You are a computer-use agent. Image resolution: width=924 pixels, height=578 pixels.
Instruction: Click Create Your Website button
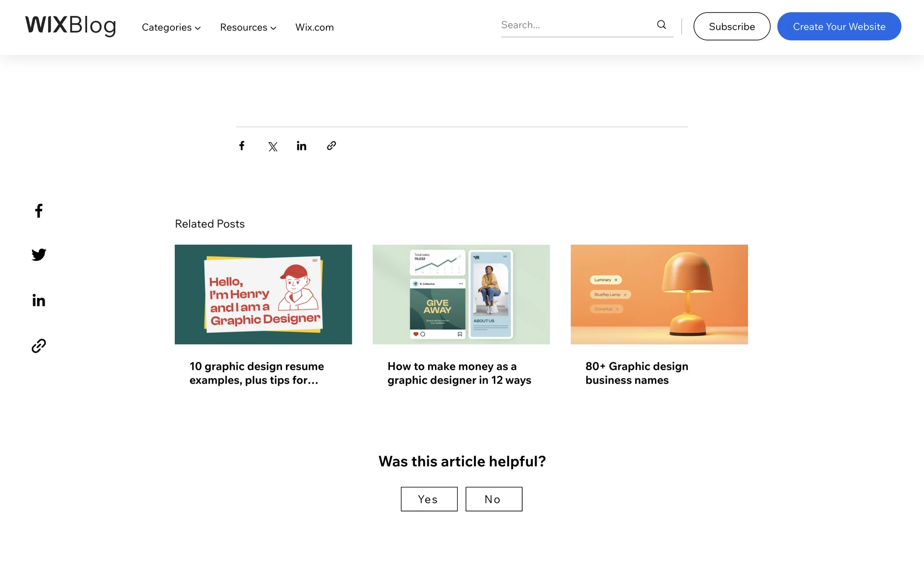pyautogui.click(x=839, y=26)
